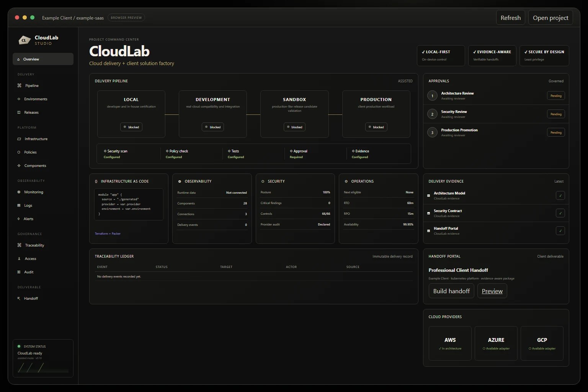Click the blocked status chip under Sandbox
Viewport: 588px width, 392px height.
(x=294, y=127)
